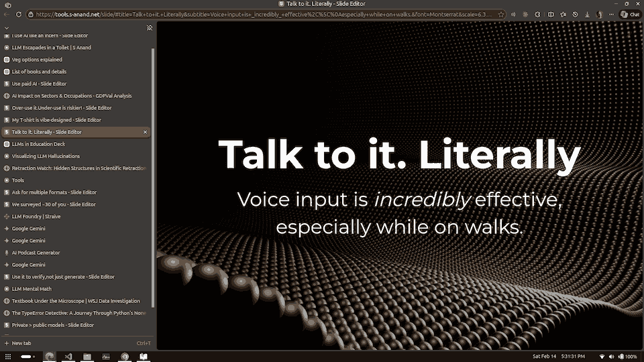Activate Read Aloud icon in toolbar
This screenshot has height=362, width=644.
pyautogui.click(x=513, y=14)
